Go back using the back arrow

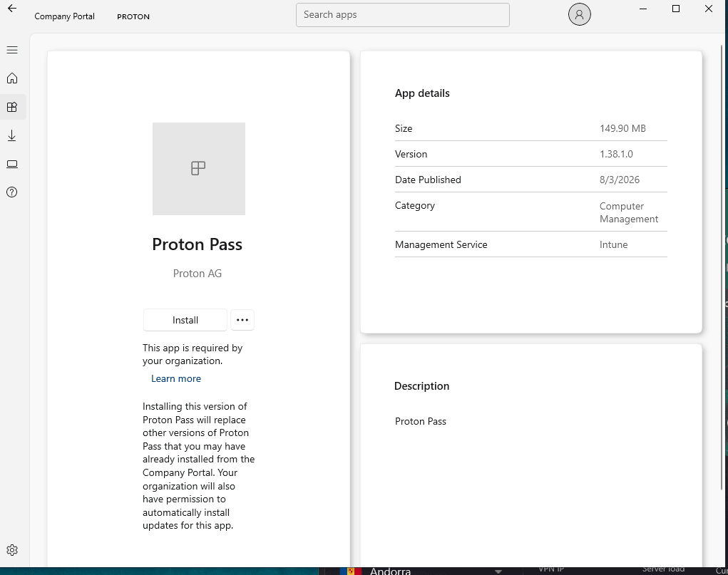coord(12,9)
